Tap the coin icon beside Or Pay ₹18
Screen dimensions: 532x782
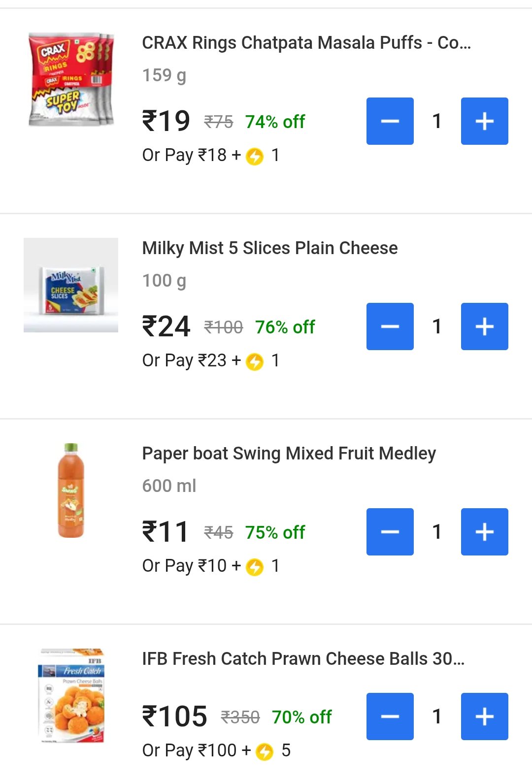click(255, 157)
